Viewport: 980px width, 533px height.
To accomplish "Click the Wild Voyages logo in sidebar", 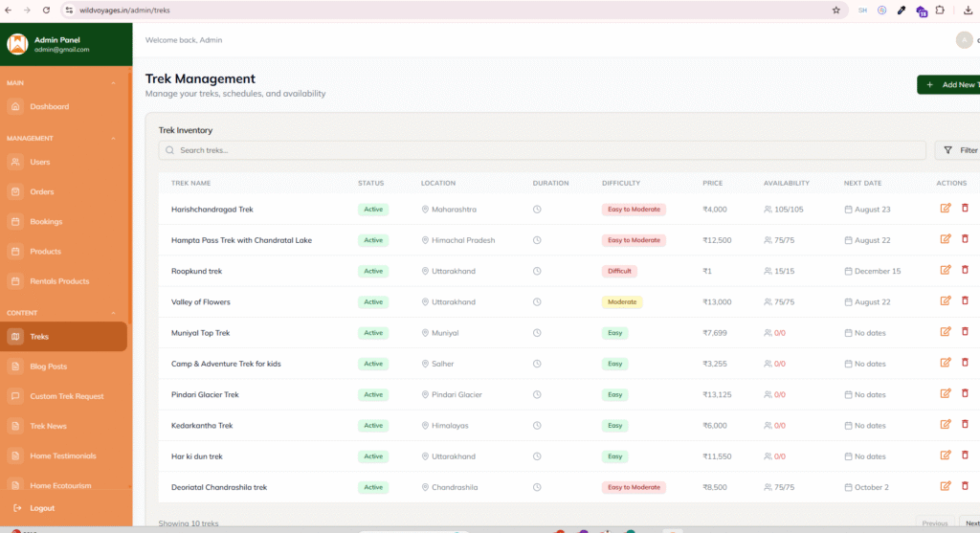I will pyautogui.click(x=17, y=44).
